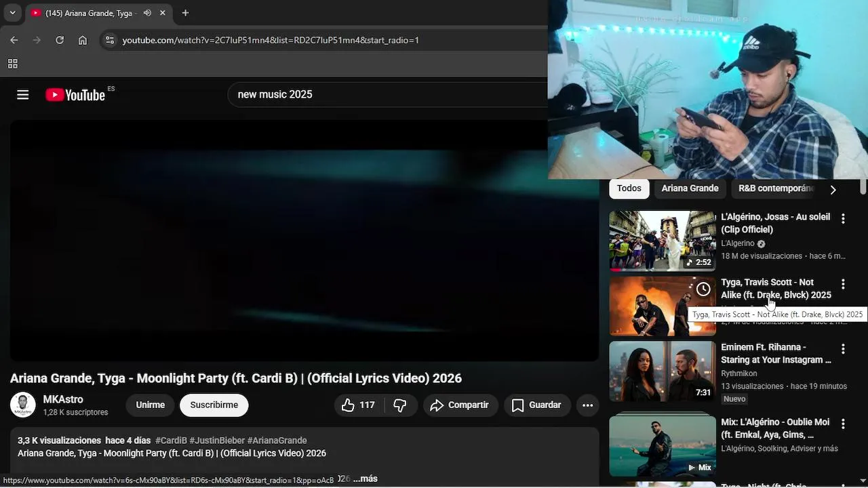Screen dimensions: 868x488
Task: Select the Ariana Grande filter chip
Action: pos(690,188)
